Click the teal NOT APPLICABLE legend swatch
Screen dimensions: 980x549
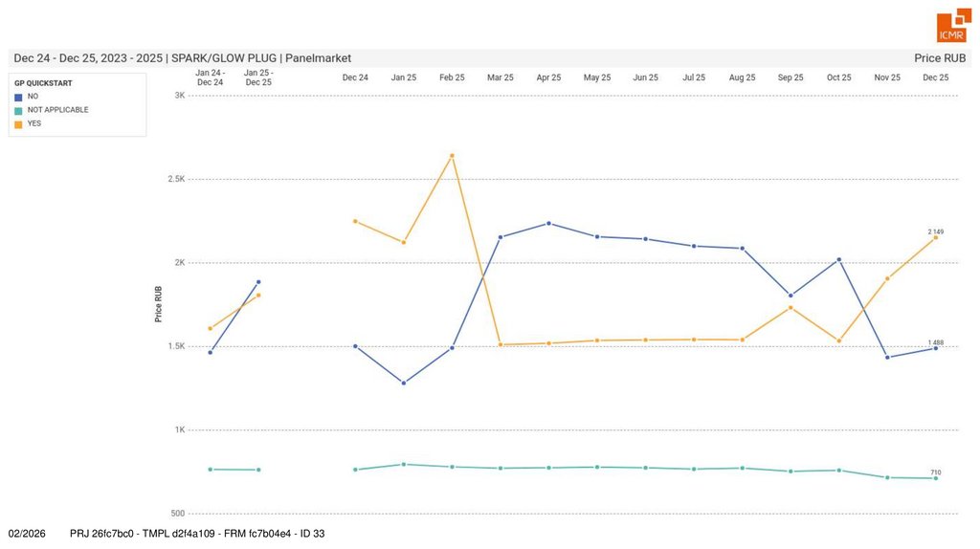18,110
